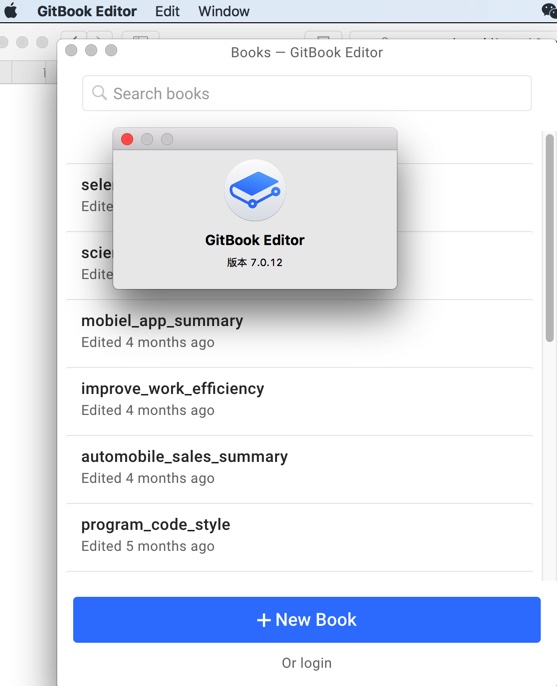The image size is (557, 686).
Task: Click the Books window minimize button
Action: click(x=91, y=50)
